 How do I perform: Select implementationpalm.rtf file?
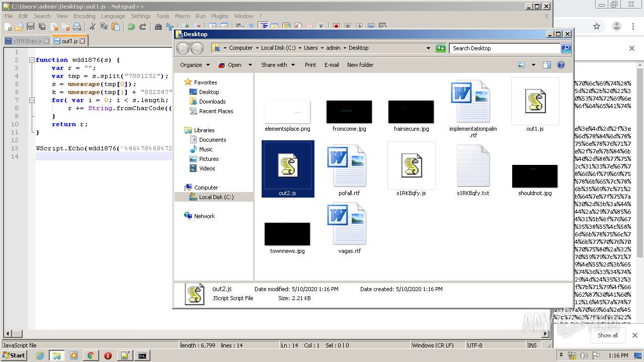(472, 109)
